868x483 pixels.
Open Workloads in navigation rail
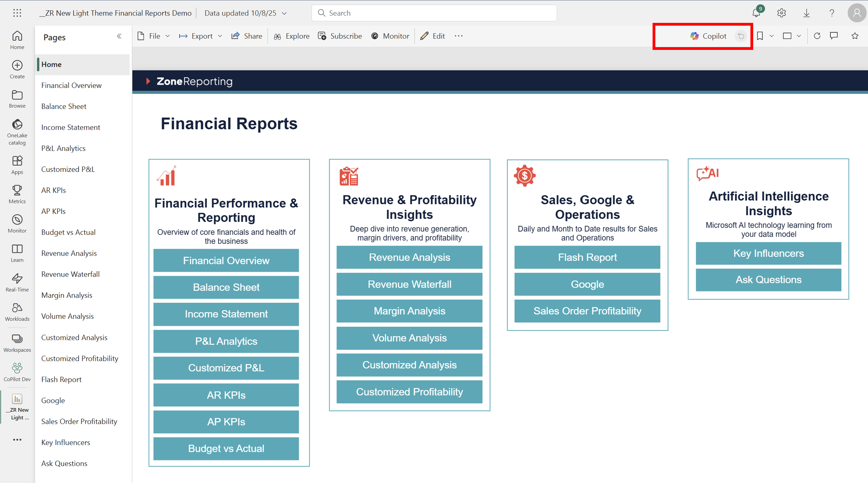pyautogui.click(x=17, y=312)
